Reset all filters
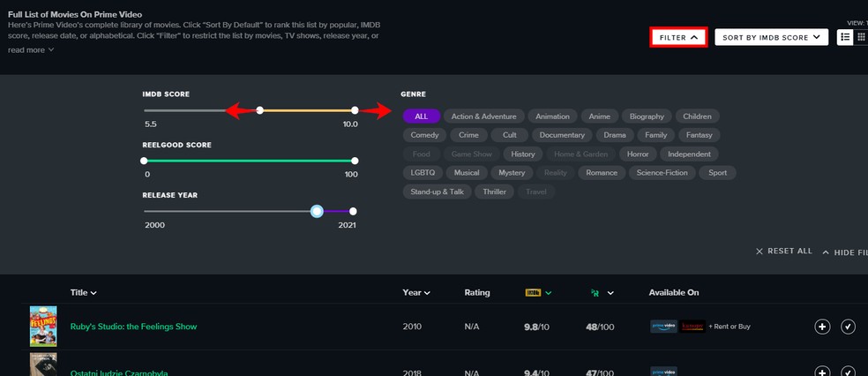This screenshot has height=376, width=868. pyautogui.click(x=784, y=251)
